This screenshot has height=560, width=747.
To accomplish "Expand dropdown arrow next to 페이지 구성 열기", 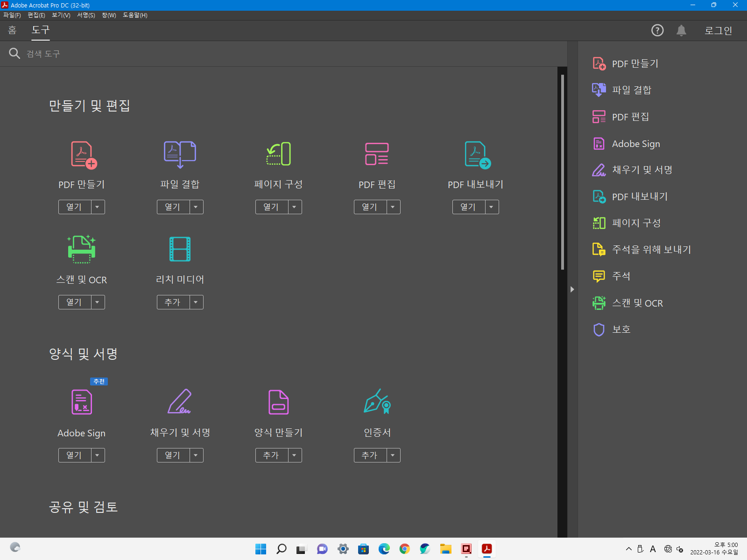I will (295, 207).
